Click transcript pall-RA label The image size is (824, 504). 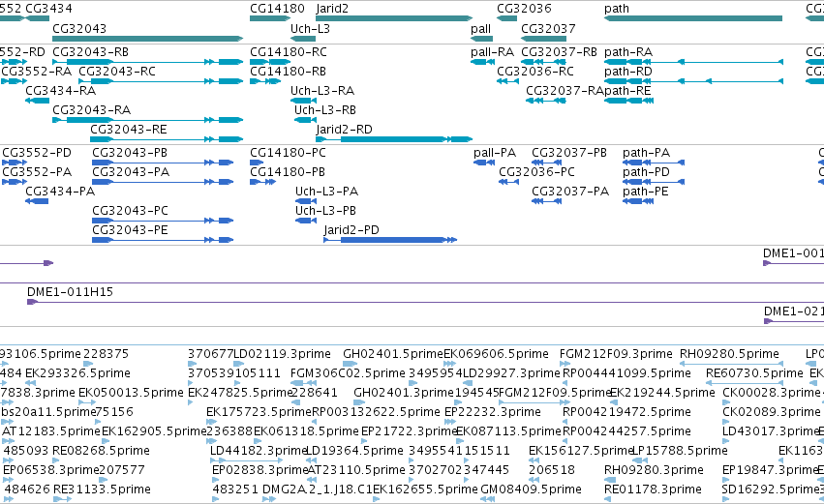(x=493, y=52)
